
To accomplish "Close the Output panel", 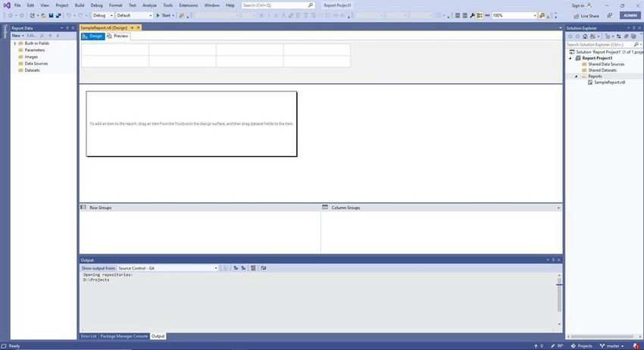I will click(x=558, y=260).
